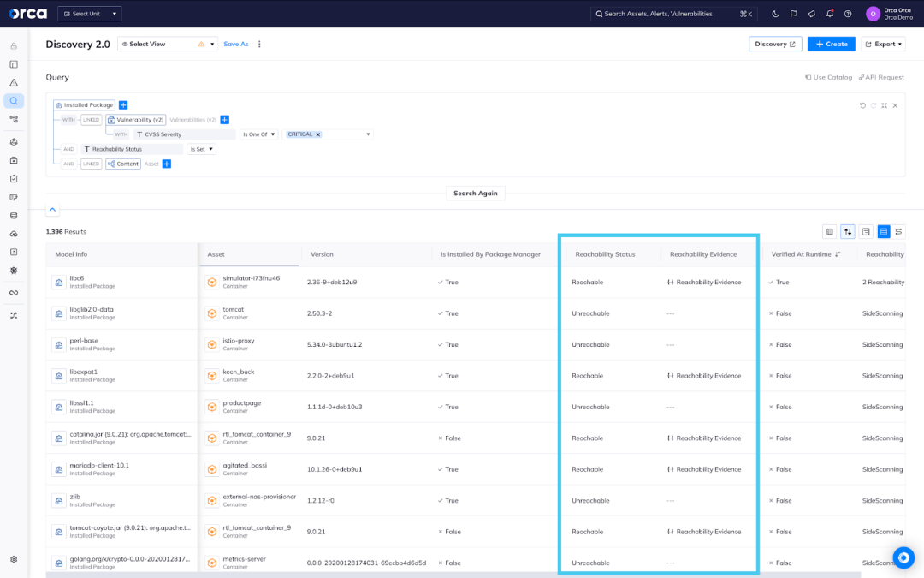Open the Select Unit dropdown

click(x=90, y=14)
